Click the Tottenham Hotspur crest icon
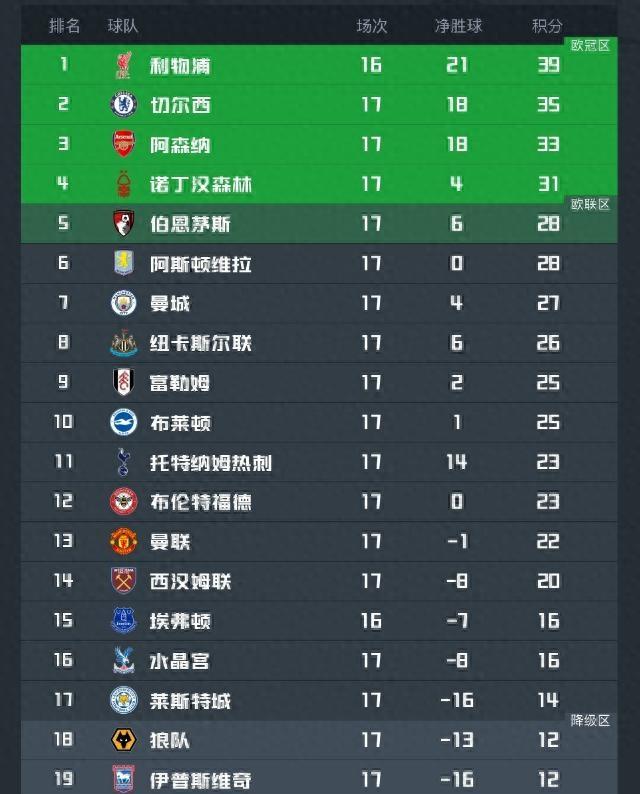The width and height of the screenshot is (640, 794). click(123, 462)
